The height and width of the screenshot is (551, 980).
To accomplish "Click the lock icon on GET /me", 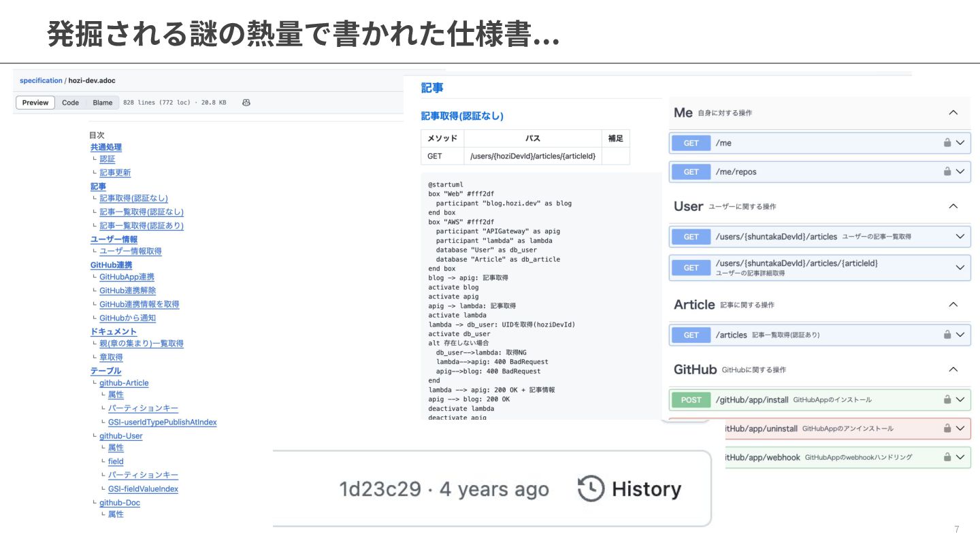I will click(x=947, y=143).
